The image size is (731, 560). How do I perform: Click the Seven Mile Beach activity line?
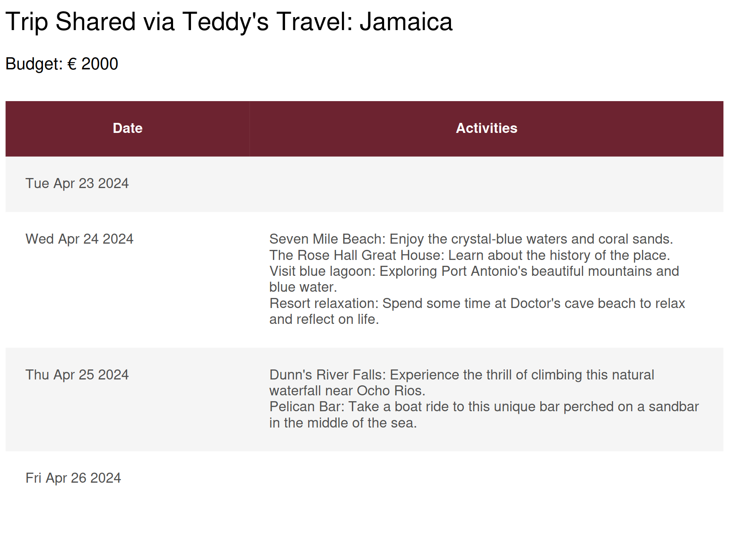pos(471,239)
